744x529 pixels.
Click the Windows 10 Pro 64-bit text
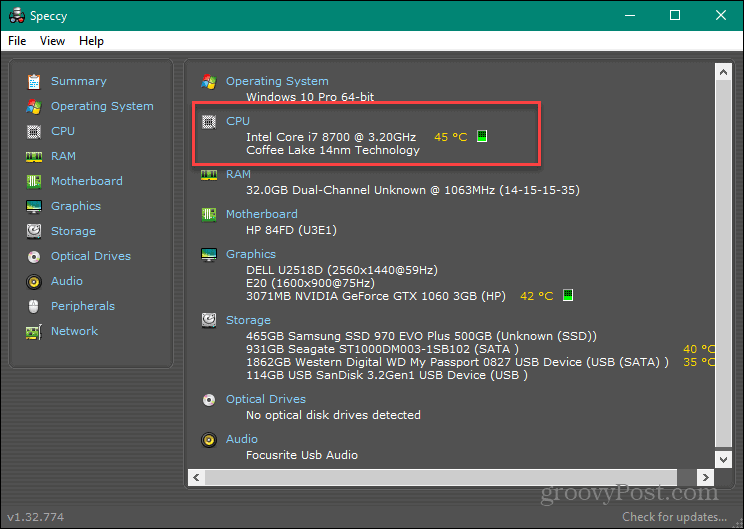(x=310, y=97)
